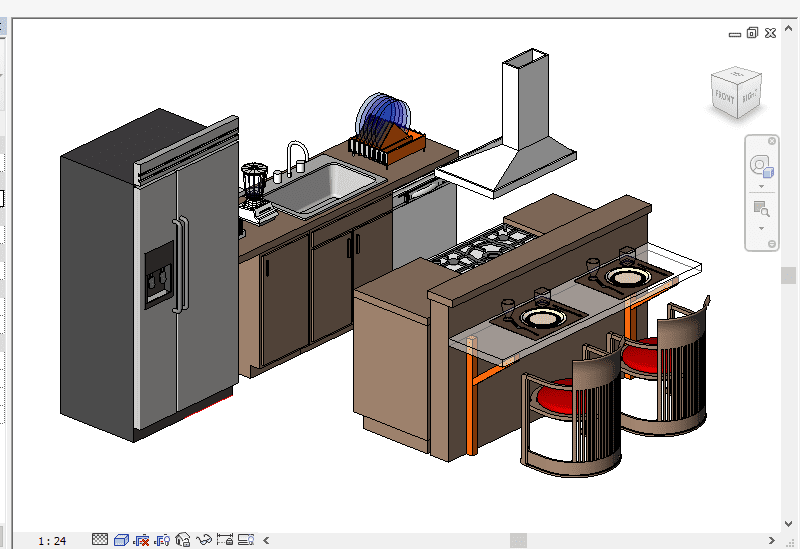Click the horizontal scrollbar thumb
This screenshot has width=800, height=549.
click(x=518, y=540)
